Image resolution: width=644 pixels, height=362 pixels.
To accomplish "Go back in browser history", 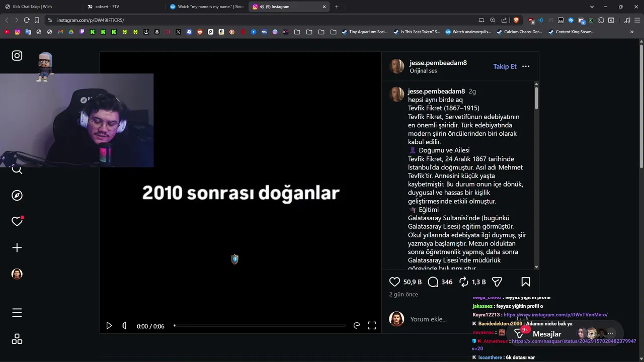I will 7,20.
